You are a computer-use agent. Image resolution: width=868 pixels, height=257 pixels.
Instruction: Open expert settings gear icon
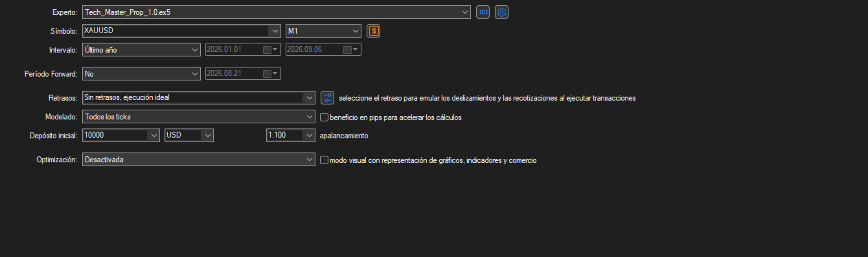[x=501, y=12]
